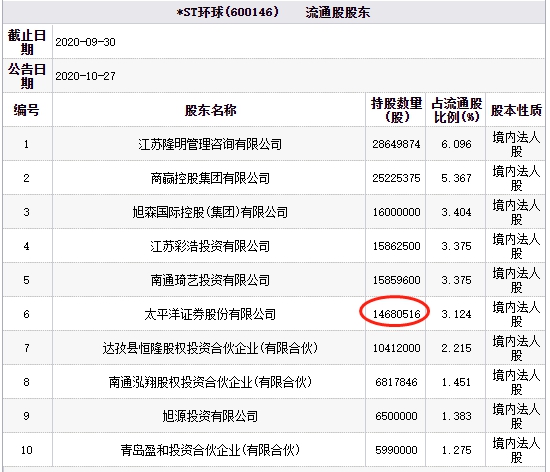Click share count 16000000

coord(396,212)
